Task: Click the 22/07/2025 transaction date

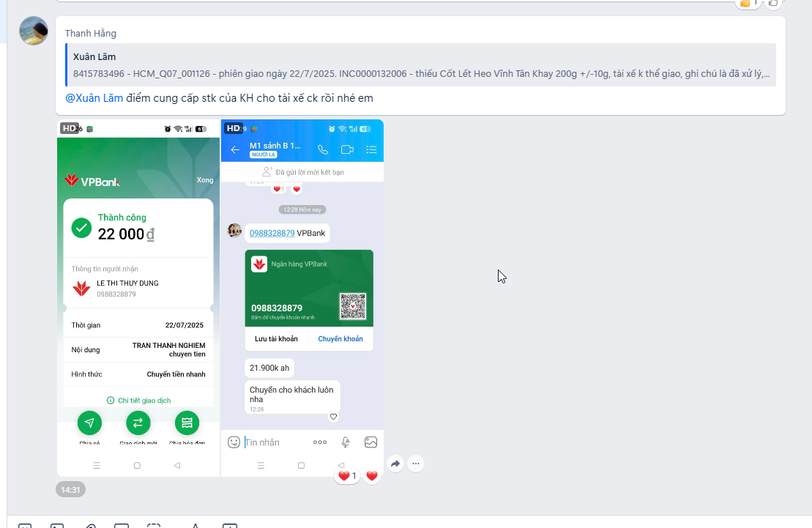Action: coord(185,325)
